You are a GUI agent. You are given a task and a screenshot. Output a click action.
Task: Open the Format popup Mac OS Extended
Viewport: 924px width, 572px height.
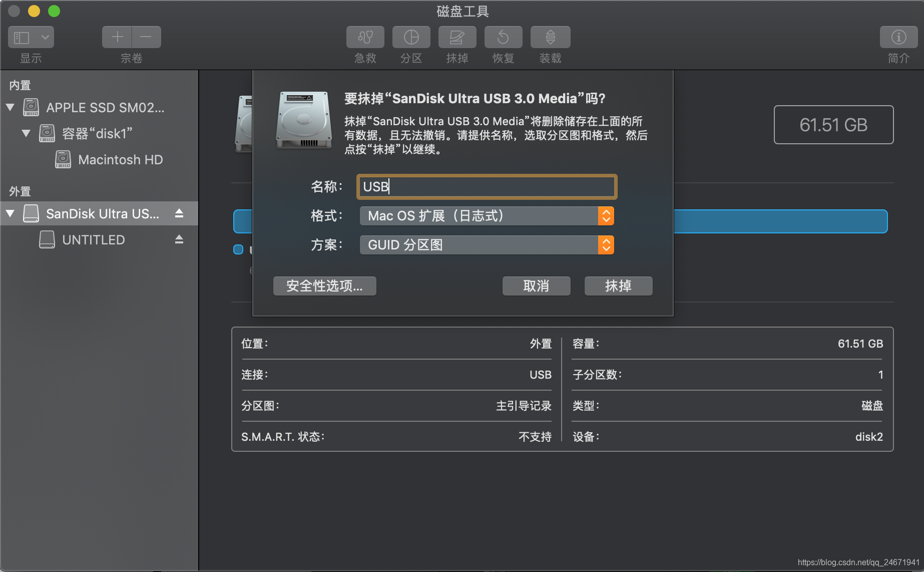pyautogui.click(x=487, y=216)
